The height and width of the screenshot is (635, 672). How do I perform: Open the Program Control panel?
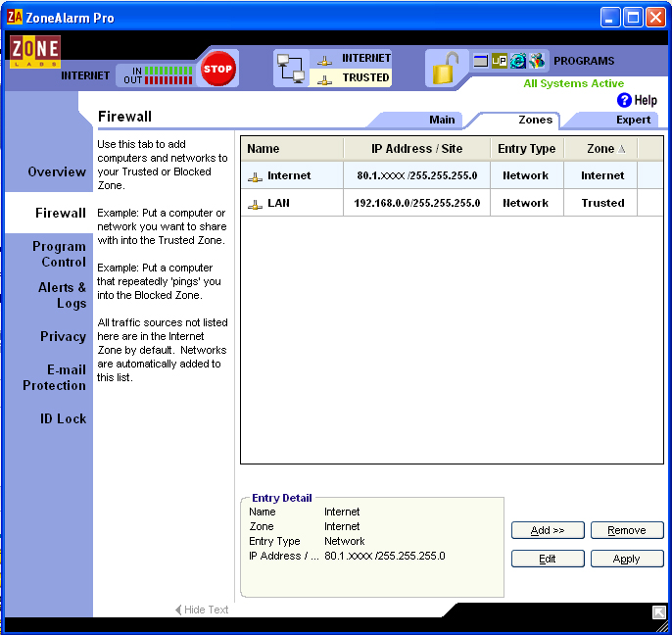[x=59, y=254]
